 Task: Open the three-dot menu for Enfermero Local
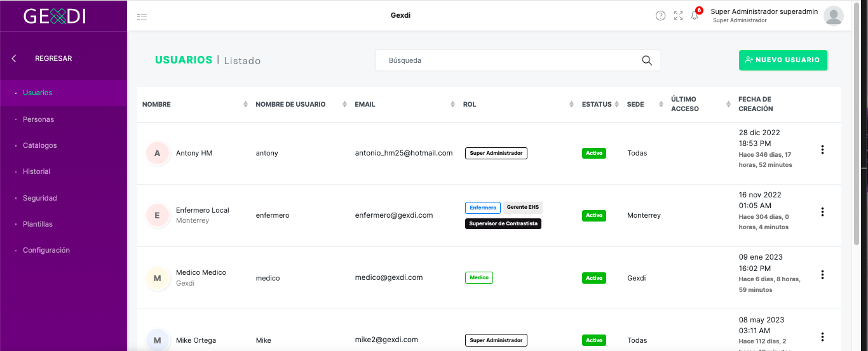(822, 212)
